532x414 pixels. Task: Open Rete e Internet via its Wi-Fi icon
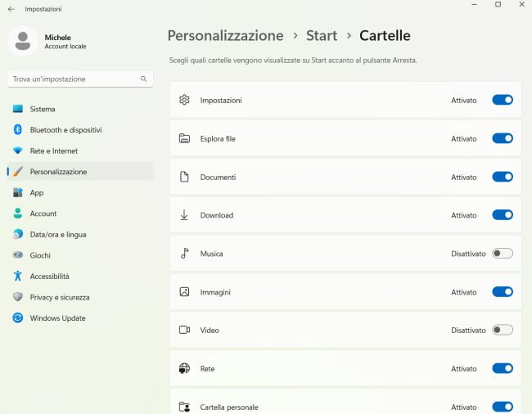click(17, 151)
